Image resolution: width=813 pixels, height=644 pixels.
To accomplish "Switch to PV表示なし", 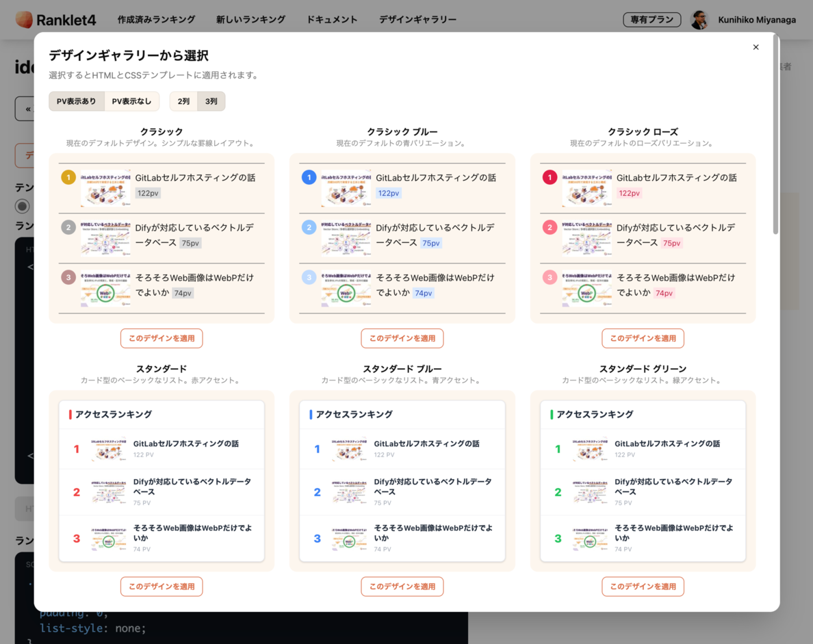I will coord(131,101).
